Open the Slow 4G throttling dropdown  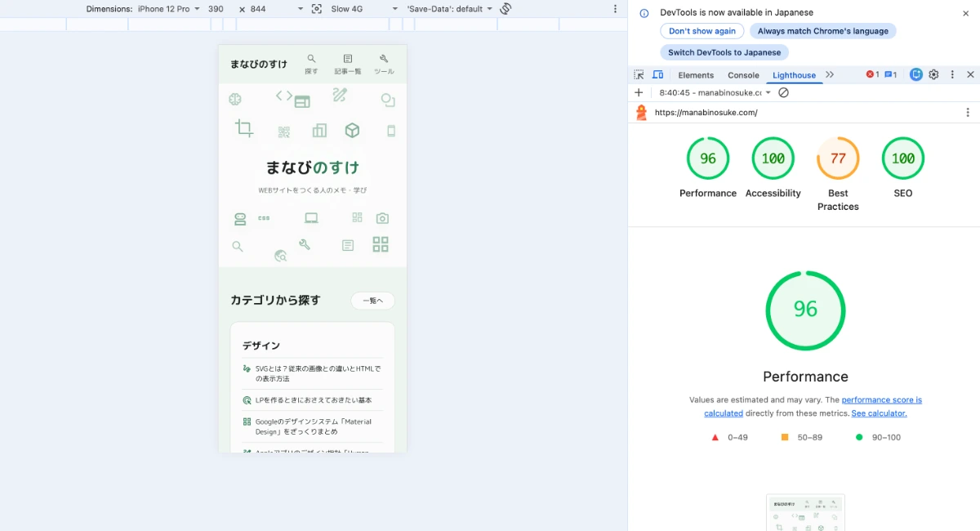point(364,8)
